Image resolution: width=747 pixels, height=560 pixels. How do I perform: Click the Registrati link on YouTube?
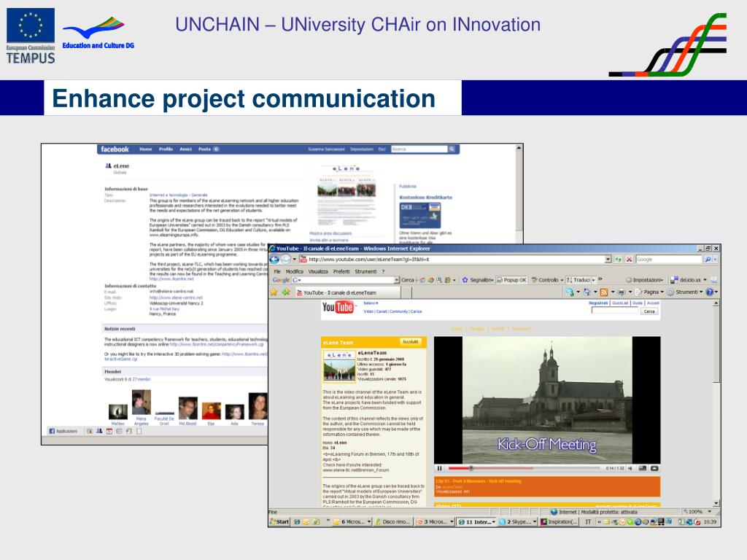(x=598, y=303)
